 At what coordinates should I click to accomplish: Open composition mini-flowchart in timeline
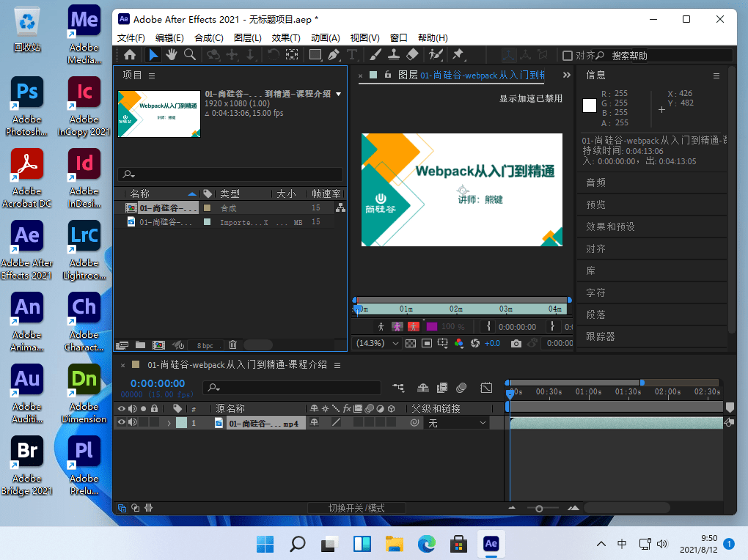coord(398,388)
